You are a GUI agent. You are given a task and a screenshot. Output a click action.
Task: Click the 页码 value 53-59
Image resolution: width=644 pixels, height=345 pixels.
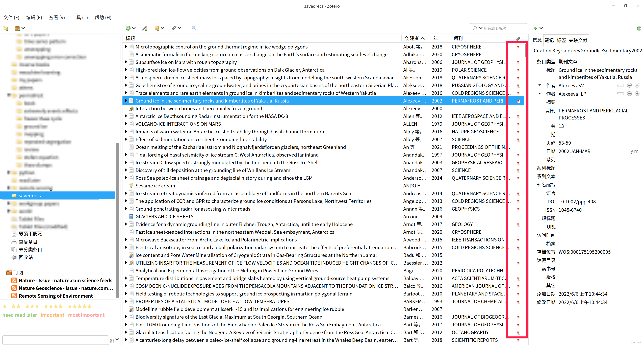coord(565,143)
